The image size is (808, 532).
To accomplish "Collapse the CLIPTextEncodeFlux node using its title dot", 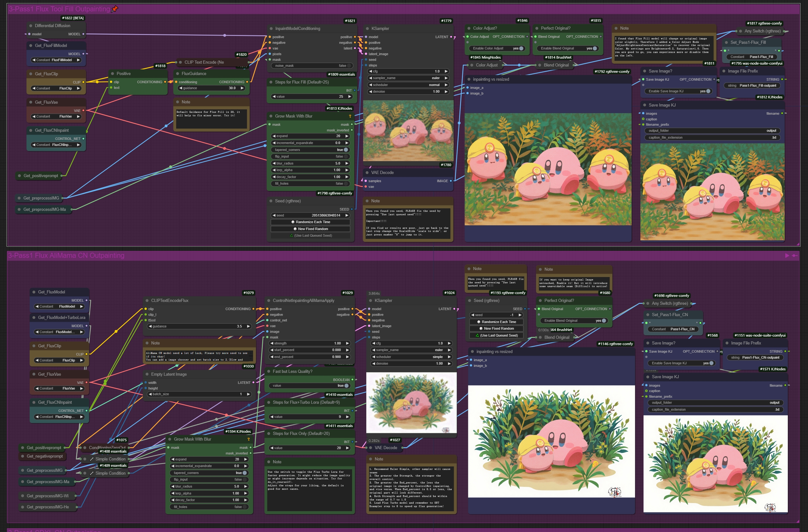I will point(147,300).
